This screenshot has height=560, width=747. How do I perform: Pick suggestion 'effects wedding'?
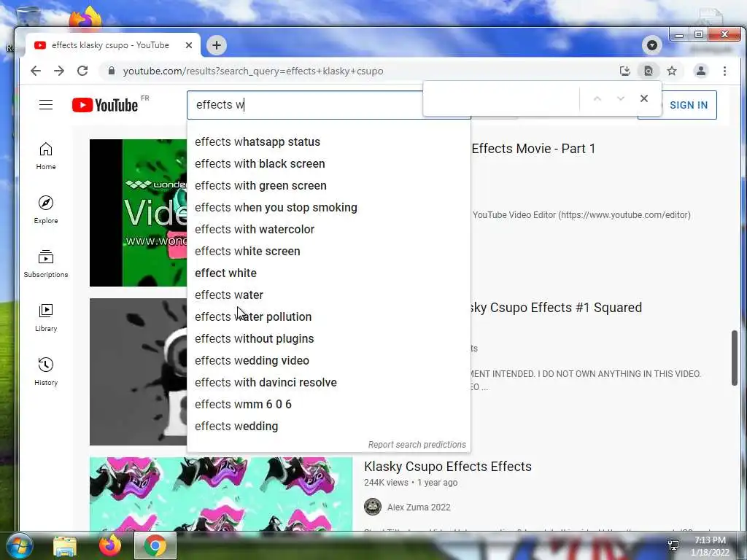(x=329, y=427)
